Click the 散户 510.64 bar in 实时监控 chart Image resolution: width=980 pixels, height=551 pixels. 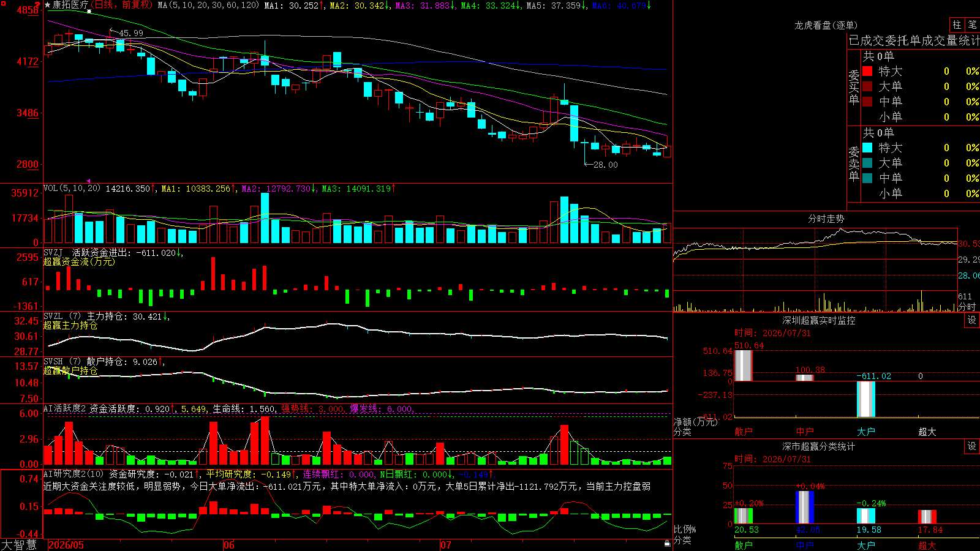744,365
